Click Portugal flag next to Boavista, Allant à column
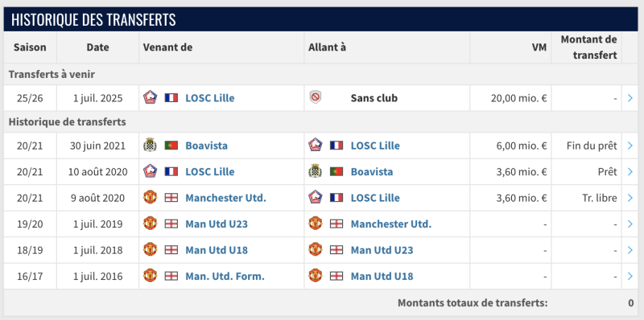Image resolution: width=644 pixels, height=320 pixels. click(336, 171)
